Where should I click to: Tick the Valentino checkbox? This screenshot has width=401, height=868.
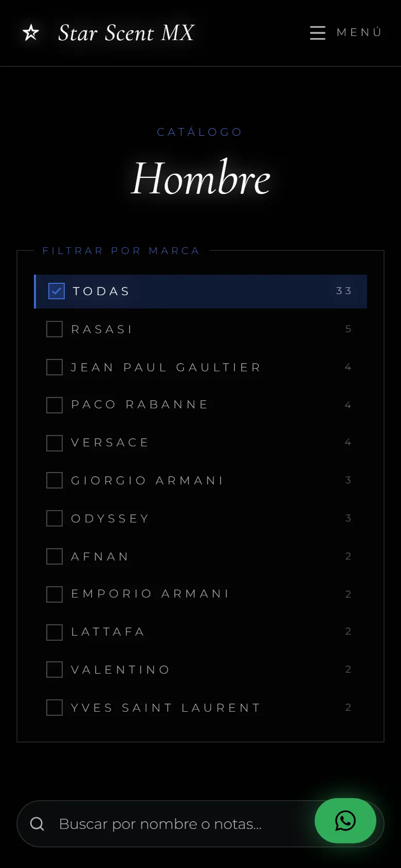coord(54,670)
